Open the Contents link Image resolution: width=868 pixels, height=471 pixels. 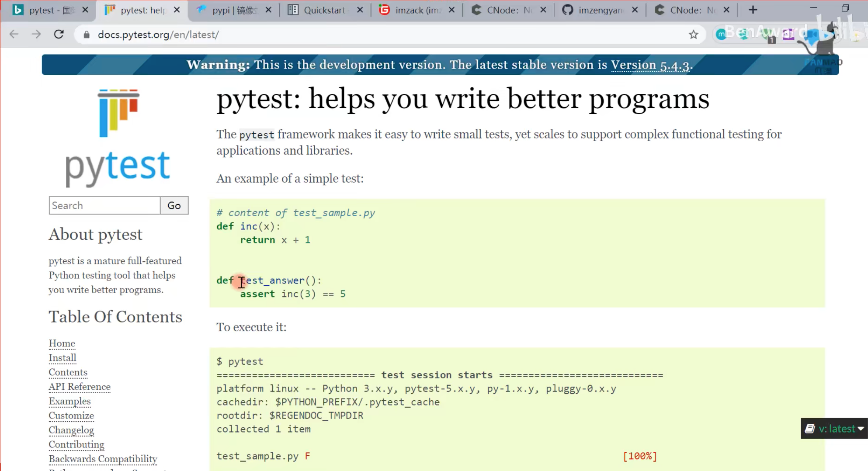(x=68, y=372)
